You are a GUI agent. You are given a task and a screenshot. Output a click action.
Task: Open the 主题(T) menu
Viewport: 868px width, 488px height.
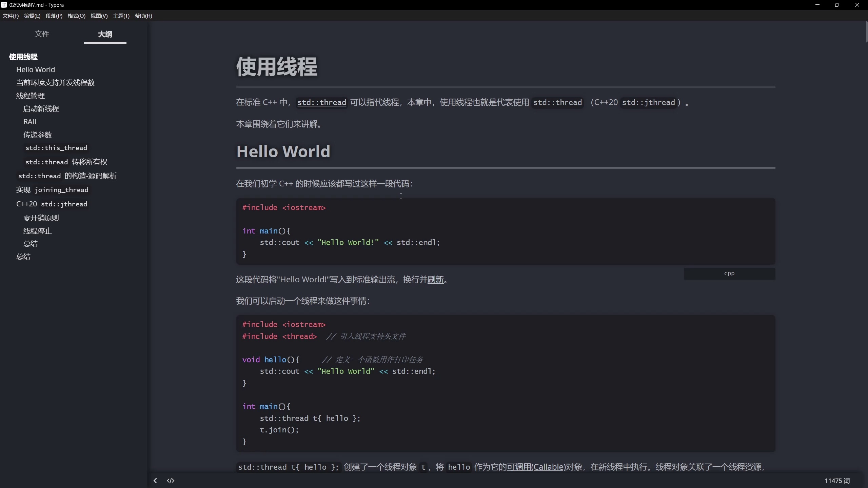pyautogui.click(x=121, y=16)
